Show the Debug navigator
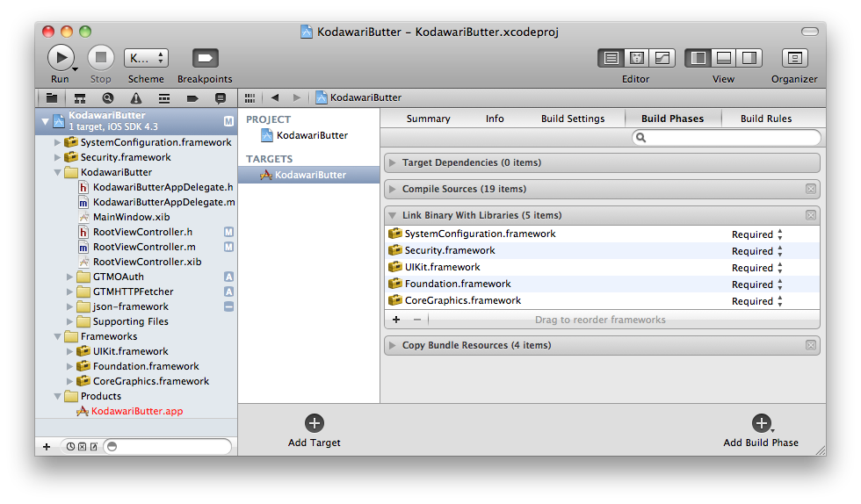This screenshot has height=504, width=861. pos(163,98)
